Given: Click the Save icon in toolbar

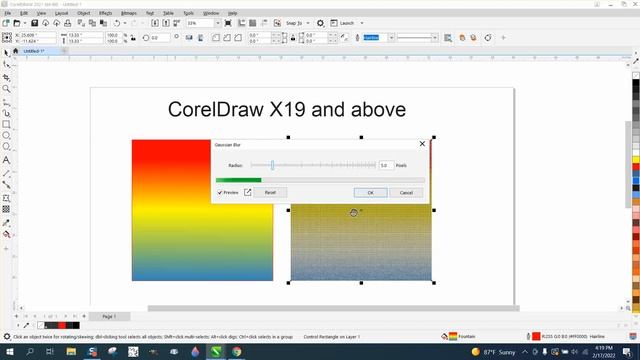Looking at the screenshot, I should tap(35, 23).
